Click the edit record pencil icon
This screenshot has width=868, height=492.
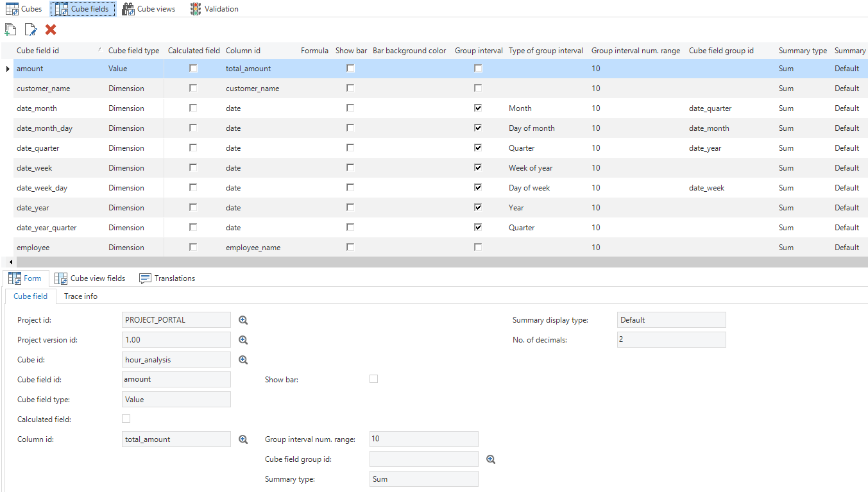click(30, 30)
